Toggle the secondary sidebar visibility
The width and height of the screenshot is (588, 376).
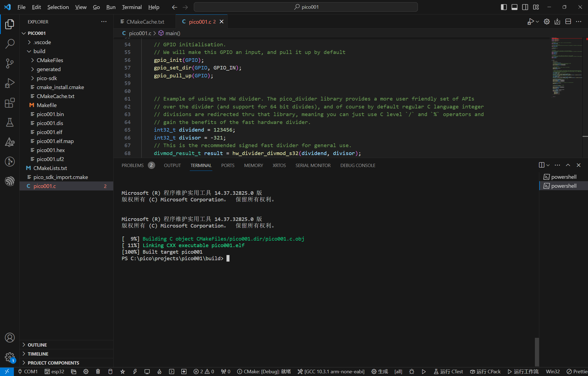tap(525, 7)
